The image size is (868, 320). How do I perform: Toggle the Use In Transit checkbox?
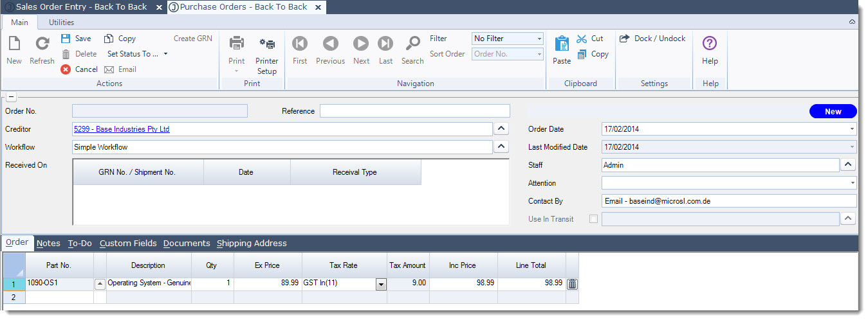tap(593, 219)
